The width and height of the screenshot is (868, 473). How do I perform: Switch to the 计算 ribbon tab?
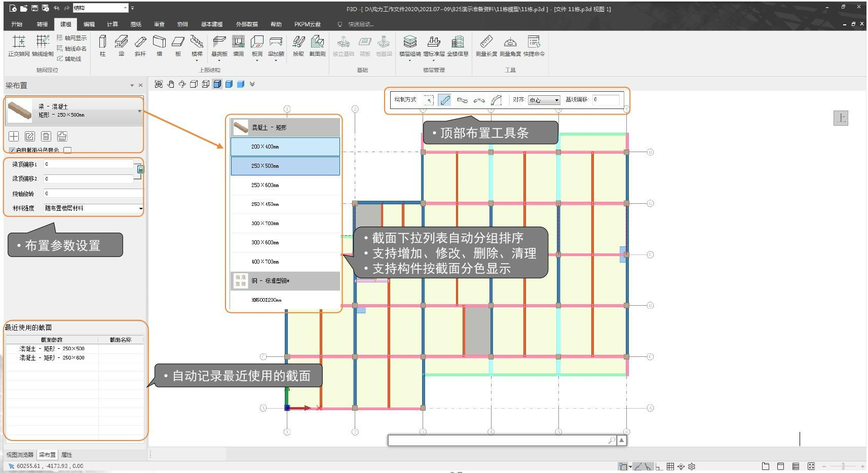[x=112, y=24]
